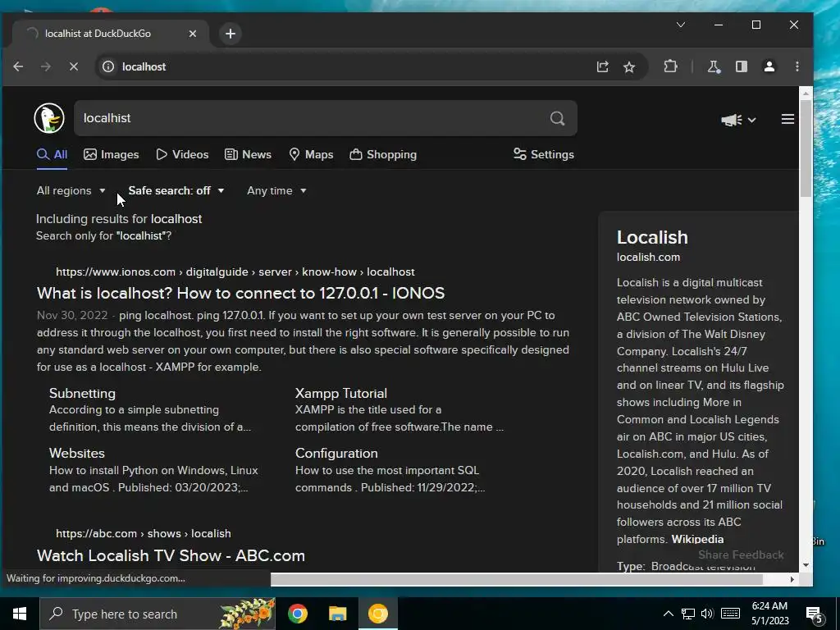The image size is (840, 630).
Task: Click Share Feedback
Action: tap(741, 555)
